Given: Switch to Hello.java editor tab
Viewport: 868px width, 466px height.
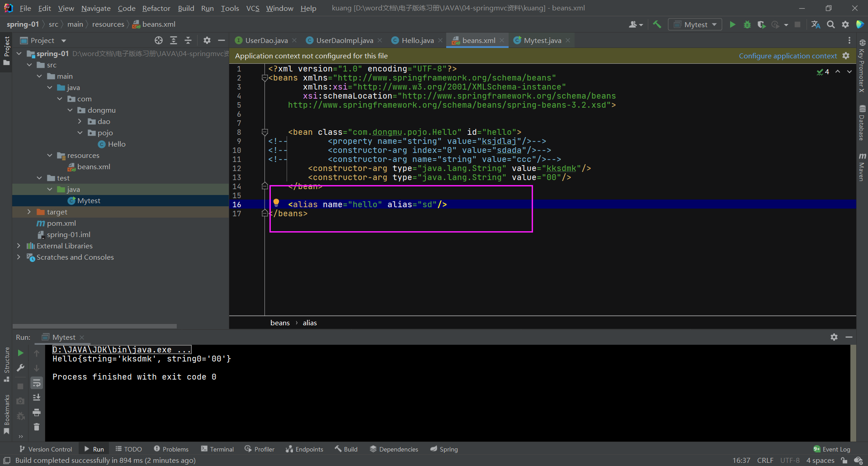Looking at the screenshot, I should [417, 40].
